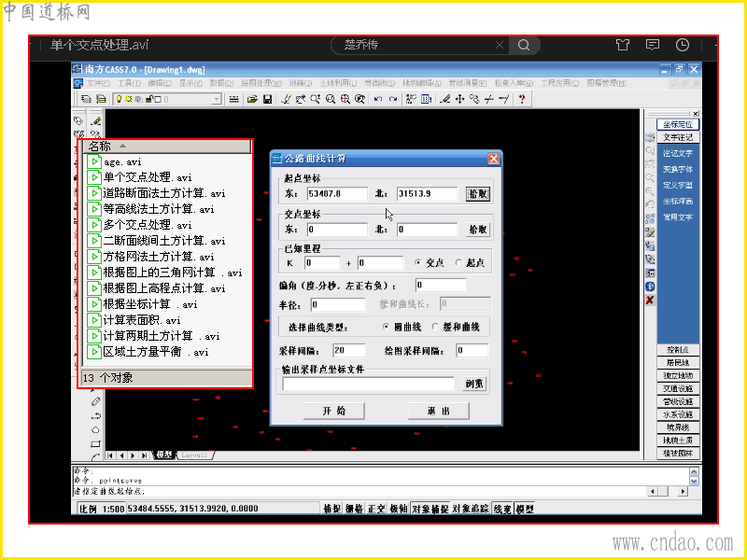Click the 名称 column sort arrow
Viewport: 747px width, 560px height.
122,147
